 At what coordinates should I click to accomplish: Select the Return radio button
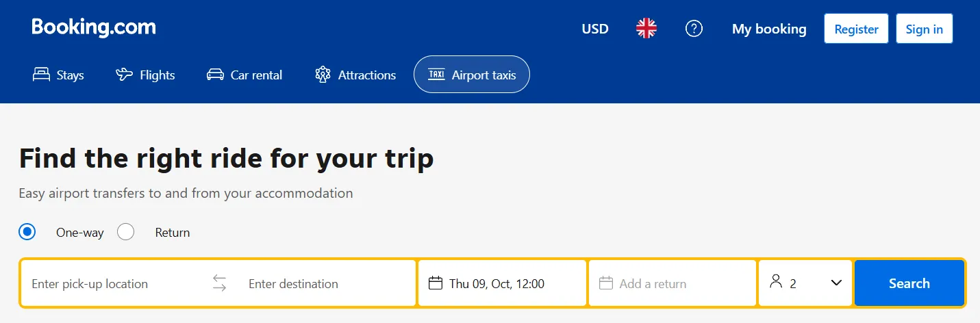pos(126,232)
